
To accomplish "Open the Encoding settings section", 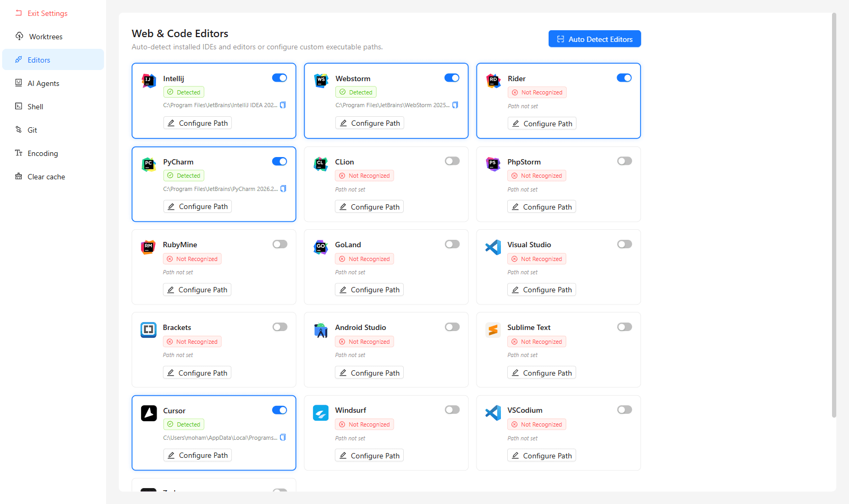I will click(53, 153).
